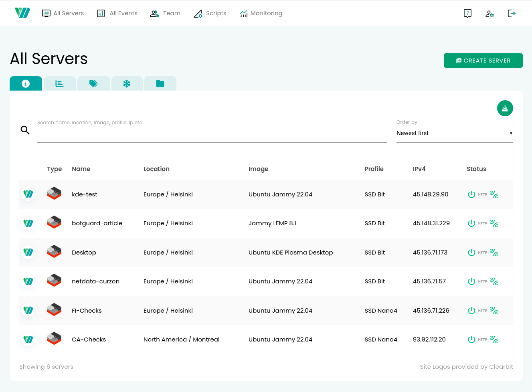532x392 pixels.
Task: Click the power status icon for FI-Checks
Action: point(471,311)
